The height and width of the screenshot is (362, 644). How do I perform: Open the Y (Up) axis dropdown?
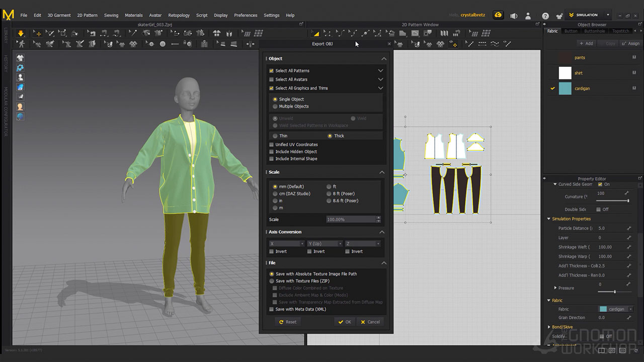325,244
